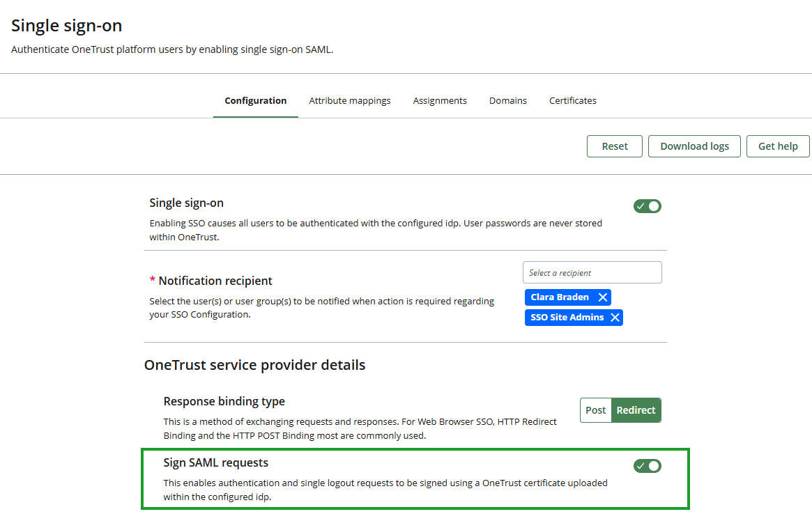Switch to the Attribute mappings tab

coord(350,100)
